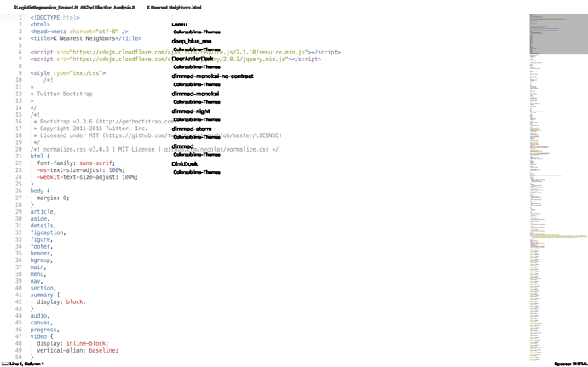This screenshot has width=588, height=367.
Task: Apply the dimmed-night theme
Action: coord(191,112)
